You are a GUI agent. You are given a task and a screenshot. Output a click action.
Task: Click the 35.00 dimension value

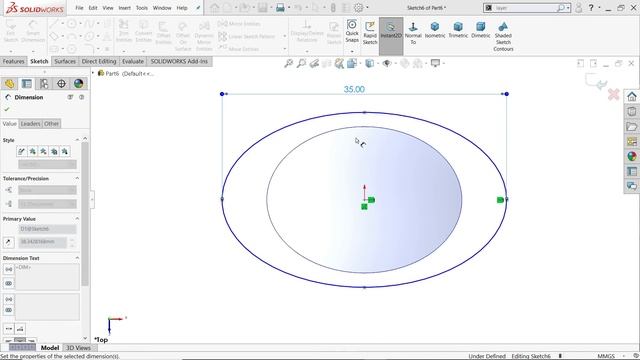pos(354,89)
